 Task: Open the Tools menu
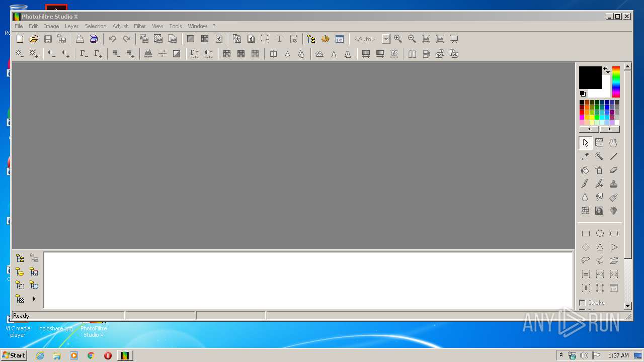click(x=175, y=26)
